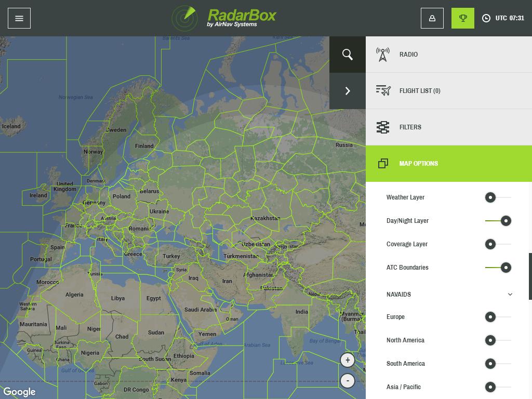The width and height of the screenshot is (532, 399).
Task: Disable ATC Boundaries toggle
Action: click(498, 268)
